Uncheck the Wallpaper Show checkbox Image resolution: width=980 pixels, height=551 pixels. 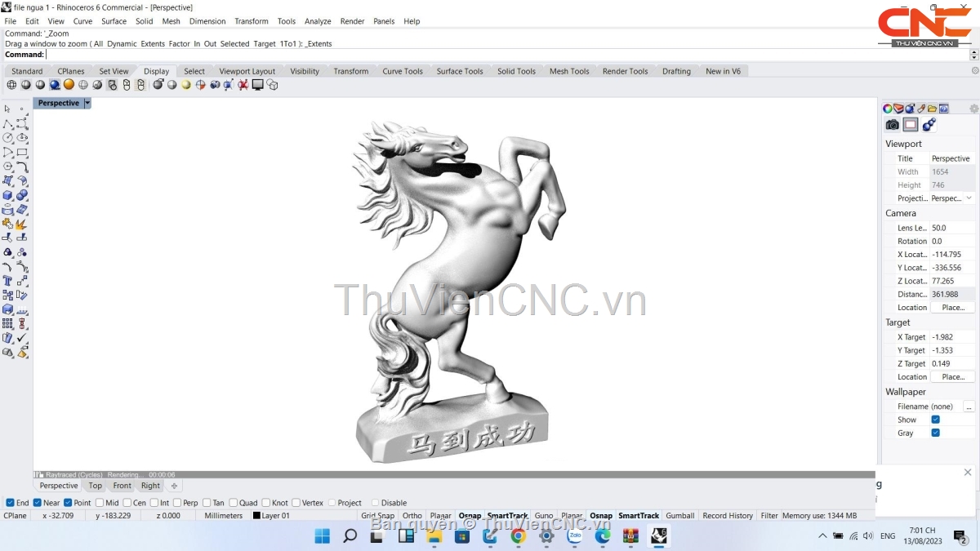point(936,420)
